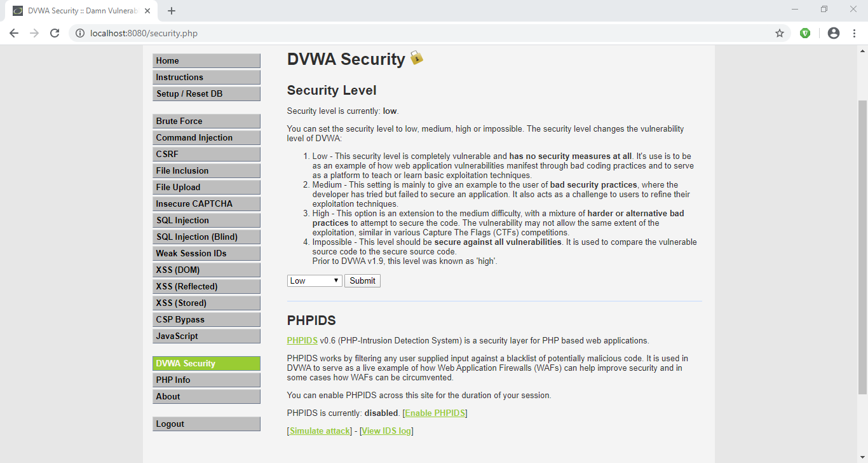868x463 pixels.
Task: Open the XSS (DOM) module
Action: pyautogui.click(x=207, y=270)
